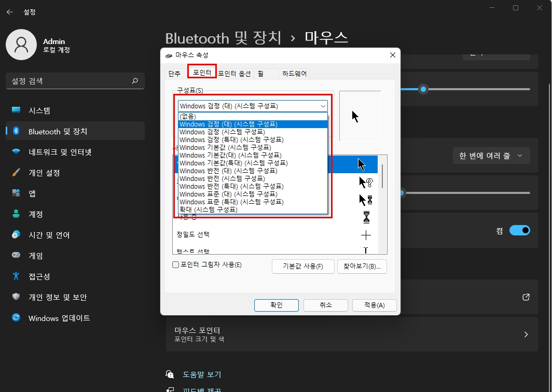Click the 시간 및 언어 clock icon

coord(16,234)
